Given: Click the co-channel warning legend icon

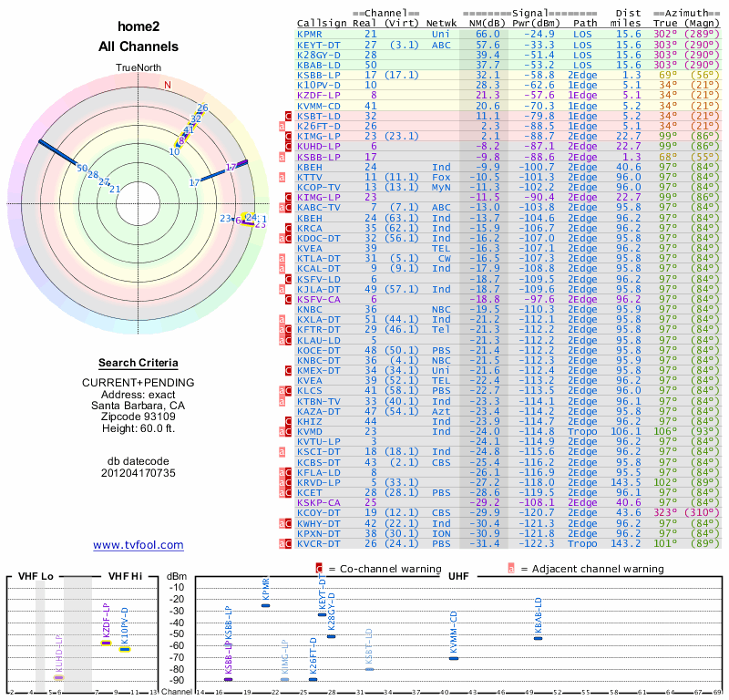Looking at the screenshot, I should (319, 569).
